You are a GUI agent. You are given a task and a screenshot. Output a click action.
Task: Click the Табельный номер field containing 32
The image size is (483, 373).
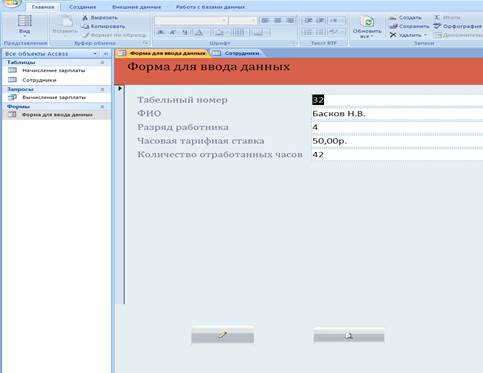397,100
